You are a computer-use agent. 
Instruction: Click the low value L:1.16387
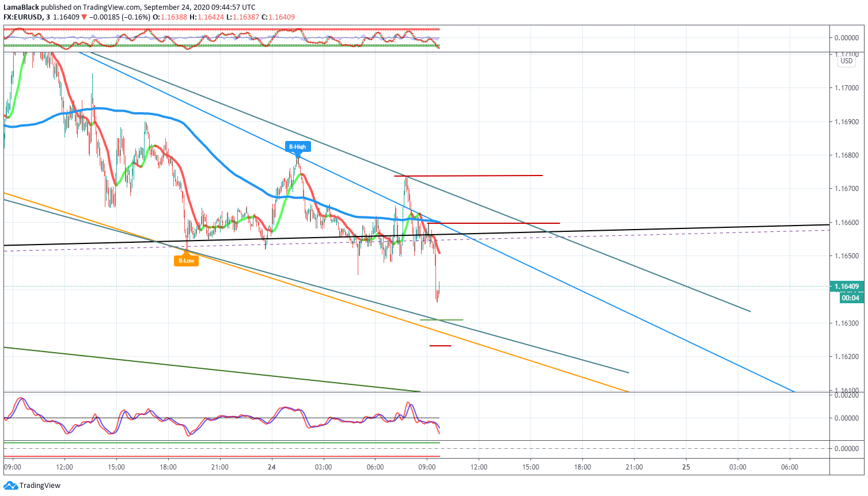tap(242, 17)
